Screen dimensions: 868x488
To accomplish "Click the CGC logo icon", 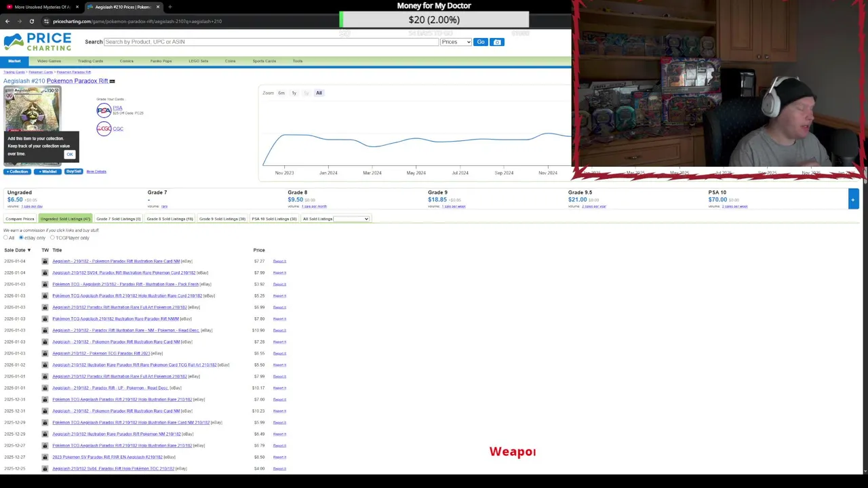I will pos(104,129).
